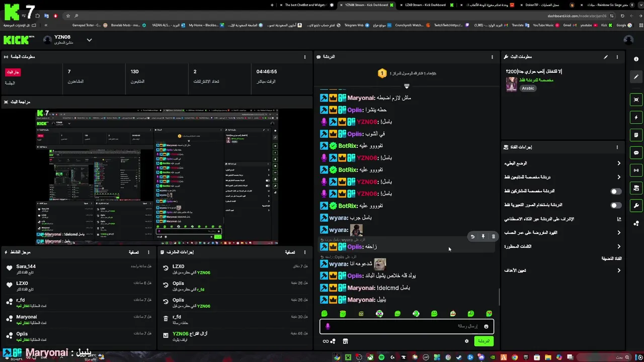Click the stream preview video thumbnail
Image resolution: width=644 pixels, height=362 pixels.
[x=156, y=176]
